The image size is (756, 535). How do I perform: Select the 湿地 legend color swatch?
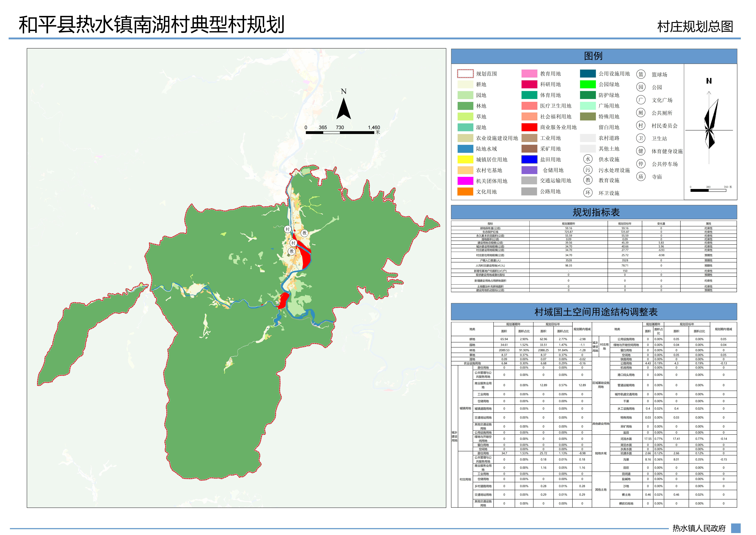(465, 127)
